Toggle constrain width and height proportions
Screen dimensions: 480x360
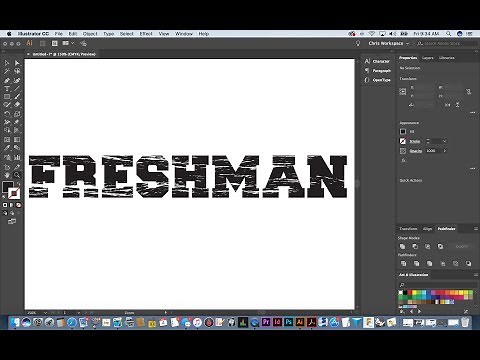tap(469, 91)
